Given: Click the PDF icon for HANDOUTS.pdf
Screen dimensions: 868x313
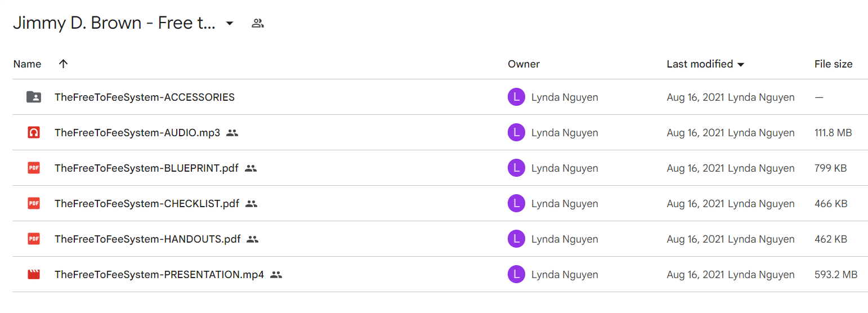Looking at the screenshot, I should pos(34,239).
